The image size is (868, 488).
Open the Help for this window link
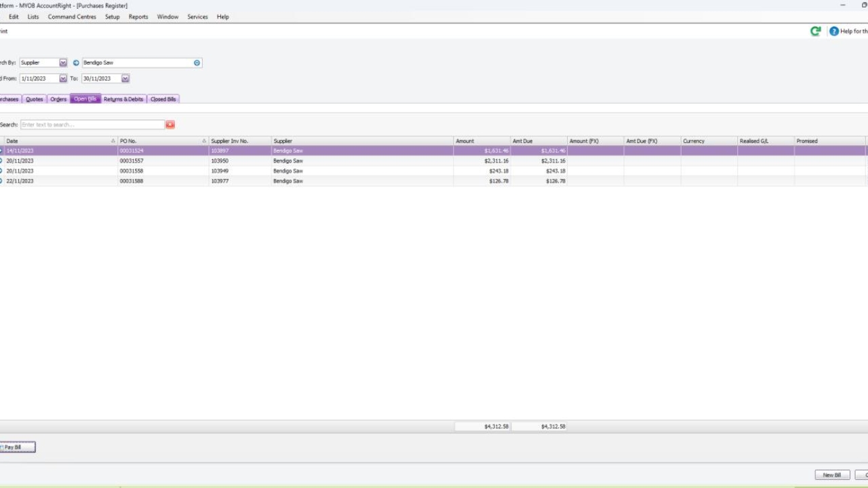click(854, 31)
